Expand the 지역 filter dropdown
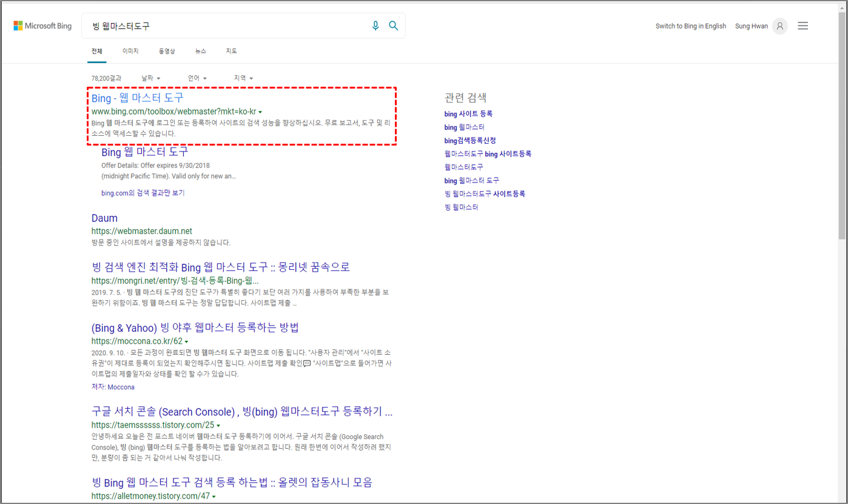Viewport: 848px width, 504px height. [243, 78]
